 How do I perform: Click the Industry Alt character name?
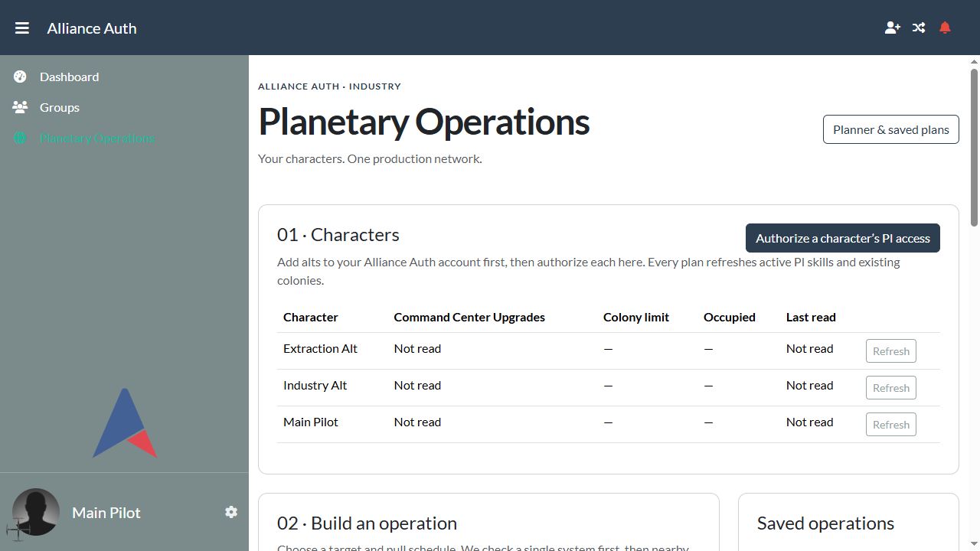pyautogui.click(x=315, y=385)
